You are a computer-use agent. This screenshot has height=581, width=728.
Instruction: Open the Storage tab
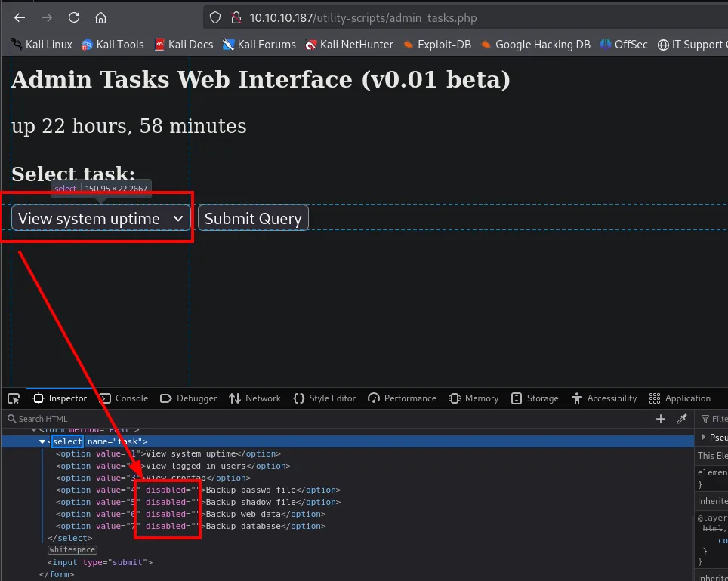535,398
